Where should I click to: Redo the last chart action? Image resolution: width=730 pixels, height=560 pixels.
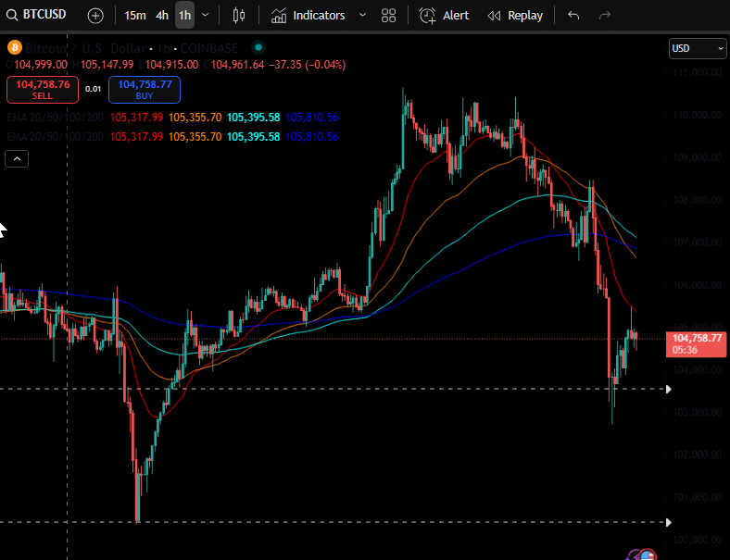(605, 16)
